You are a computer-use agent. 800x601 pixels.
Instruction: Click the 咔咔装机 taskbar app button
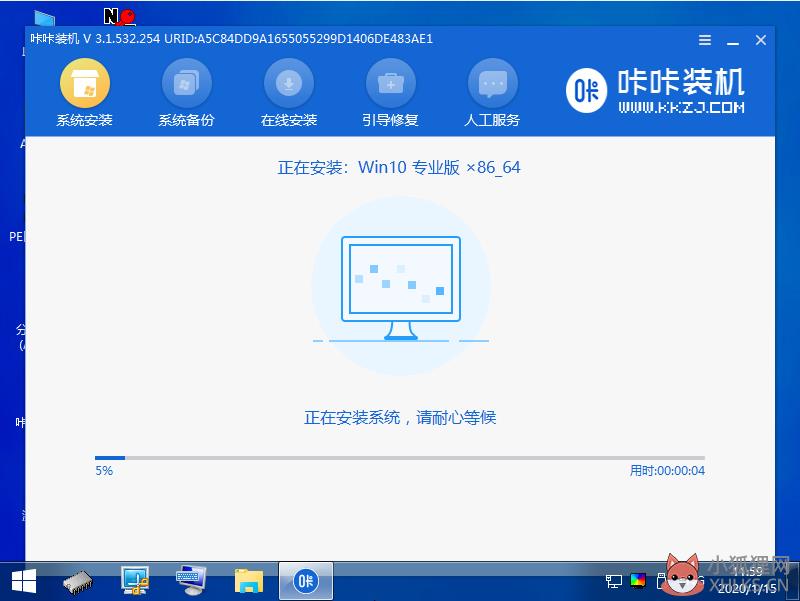pos(306,581)
